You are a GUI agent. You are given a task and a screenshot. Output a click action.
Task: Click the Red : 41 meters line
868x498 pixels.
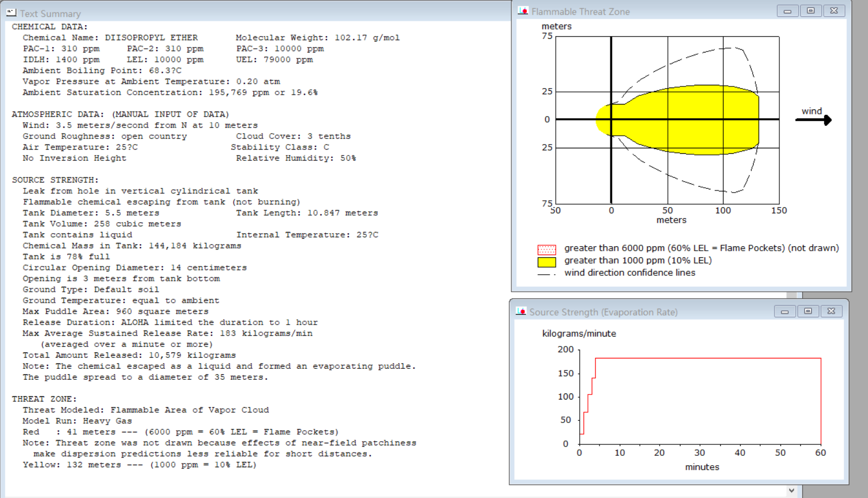click(x=180, y=432)
